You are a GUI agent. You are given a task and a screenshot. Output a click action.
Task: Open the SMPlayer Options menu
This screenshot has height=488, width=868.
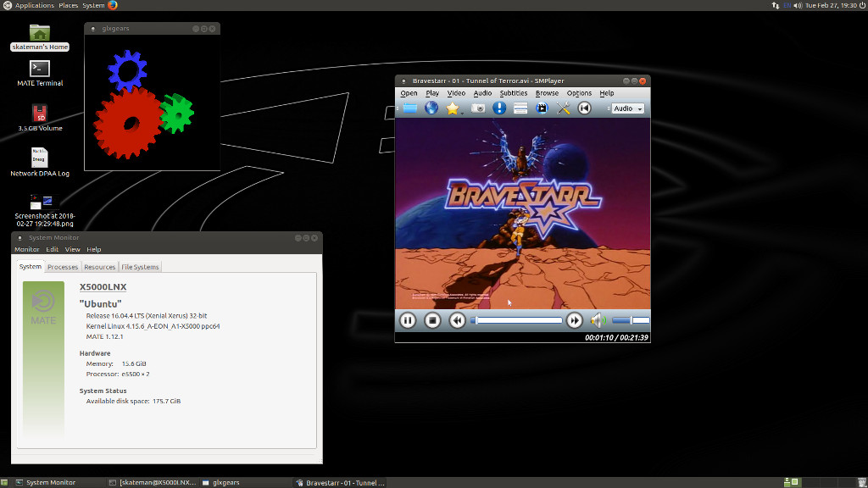(x=579, y=93)
